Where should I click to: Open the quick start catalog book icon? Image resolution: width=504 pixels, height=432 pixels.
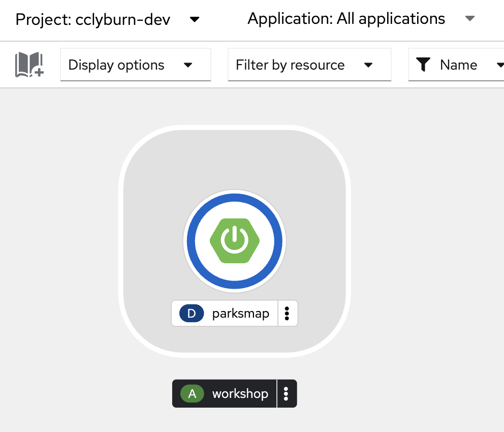coord(29,65)
